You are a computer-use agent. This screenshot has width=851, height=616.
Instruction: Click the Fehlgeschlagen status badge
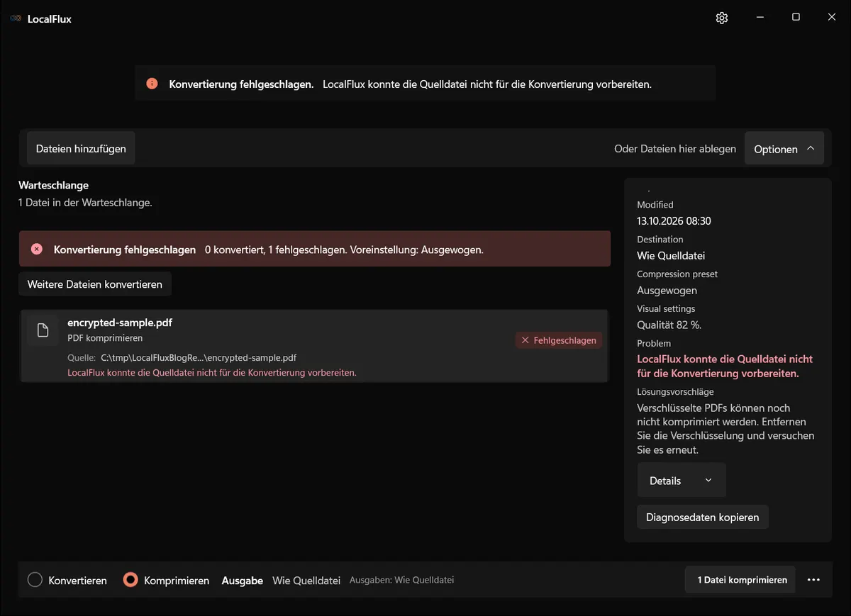pos(559,340)
